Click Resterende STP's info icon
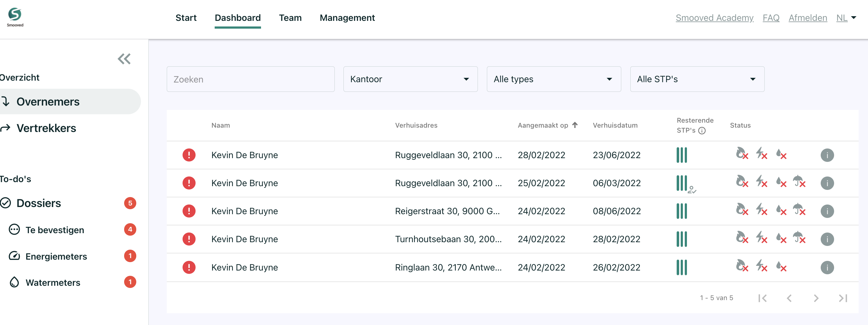 [702, 131]
